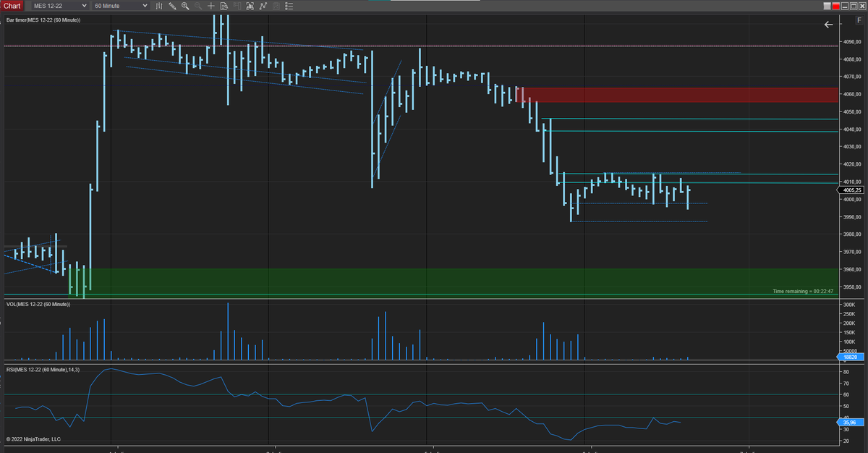868x453 pixels.
Task: Click the 4090,00 price axis label
Action: [x=853, y=41]
